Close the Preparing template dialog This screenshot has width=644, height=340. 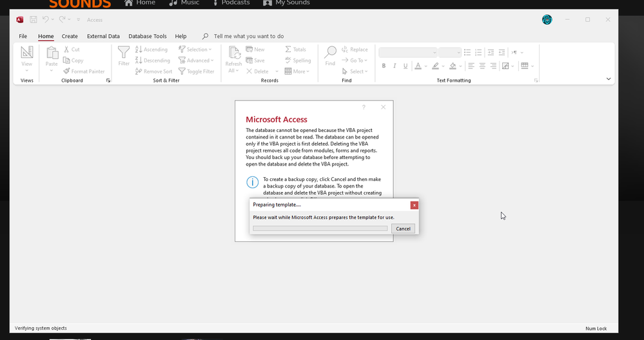tap(415, 205)
